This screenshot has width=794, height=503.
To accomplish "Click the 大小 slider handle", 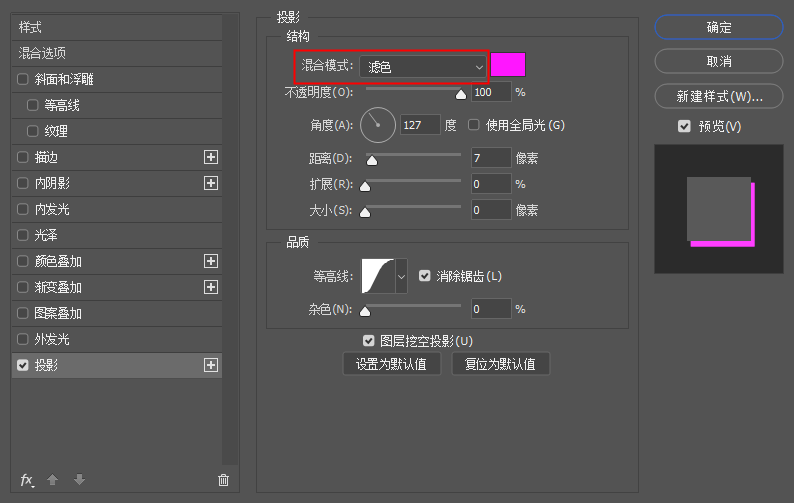I will [365, 212].
